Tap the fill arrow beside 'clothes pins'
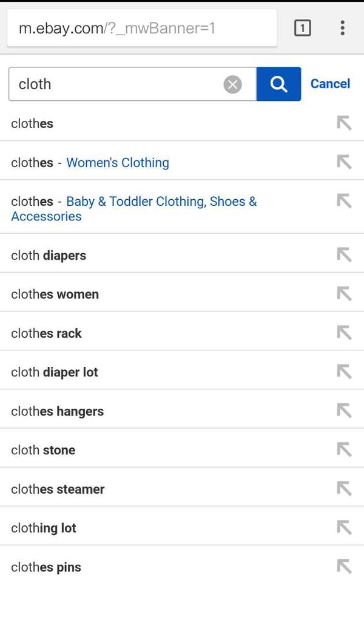364x631 pixels. point(345,567)
